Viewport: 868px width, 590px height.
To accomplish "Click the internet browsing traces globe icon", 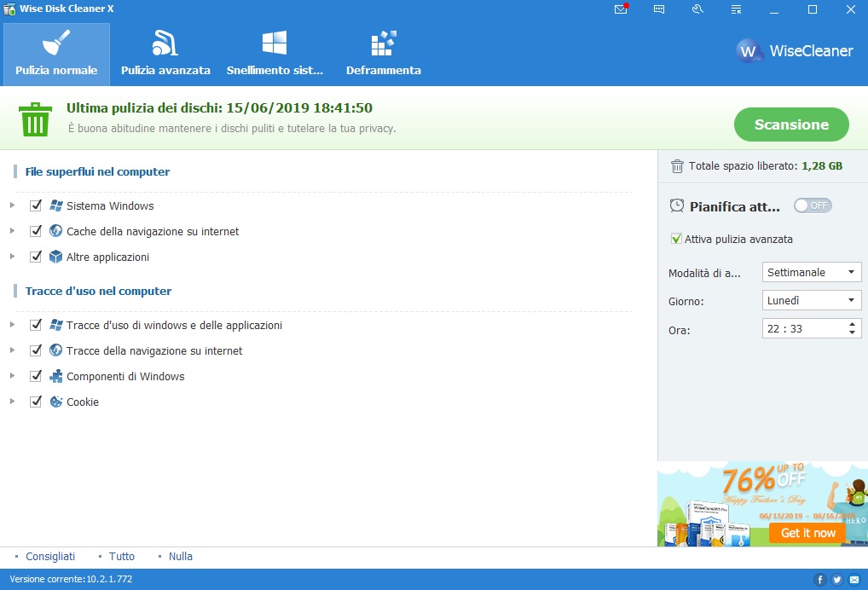I will click(56, 350).
